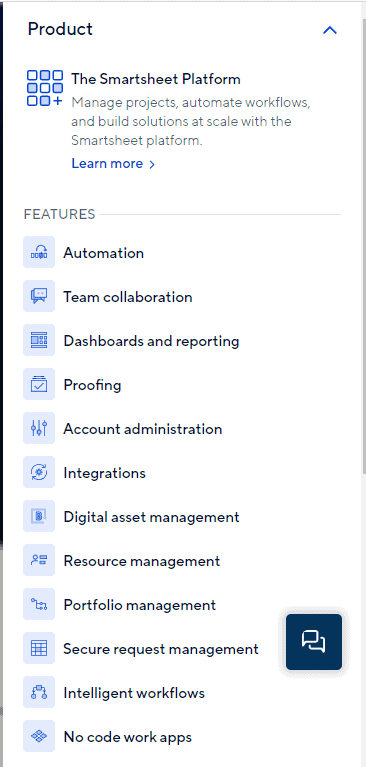Open the Proofing feature link
This screenshot has width=366, height=767.
click(x=92, y=385)
